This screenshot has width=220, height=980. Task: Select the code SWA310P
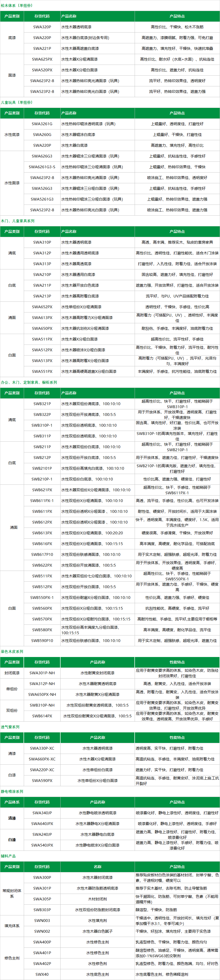pos(42,242)
